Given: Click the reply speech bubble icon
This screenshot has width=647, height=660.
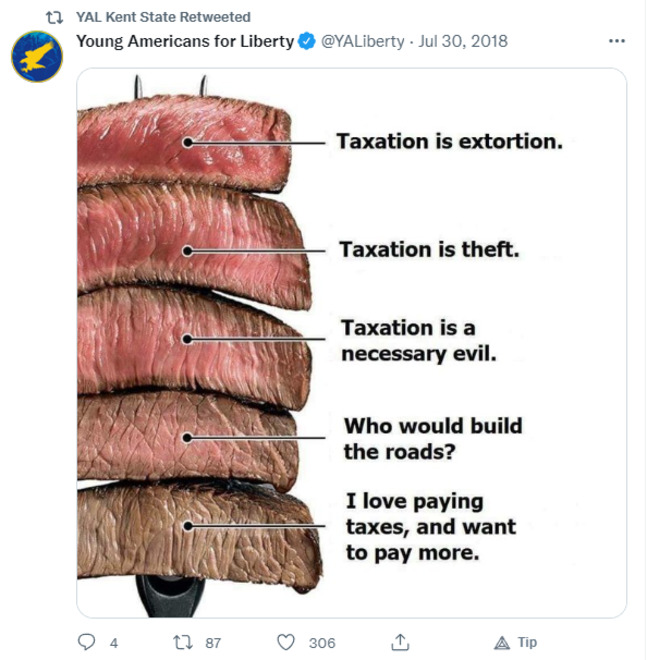Looking at the screenshot, I should pyautogui.click(x=87, y=642).
